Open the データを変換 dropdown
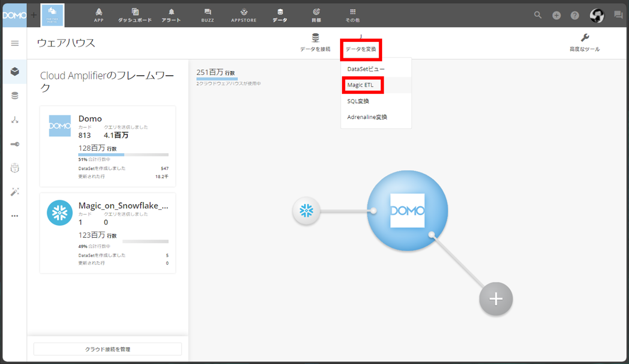The image size is (629, 364). click(361, 49)
